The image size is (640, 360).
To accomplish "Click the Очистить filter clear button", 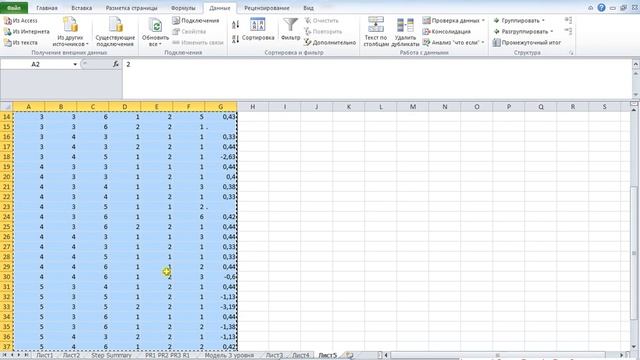I will [x=321, y=20].
